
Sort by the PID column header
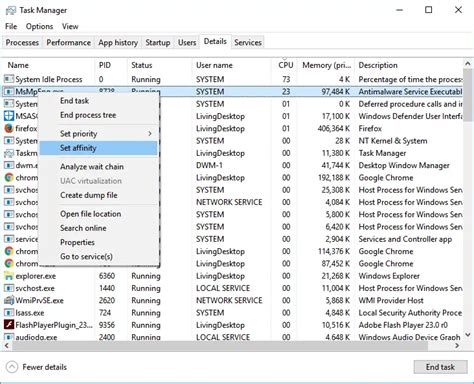(x=111, y=65)
